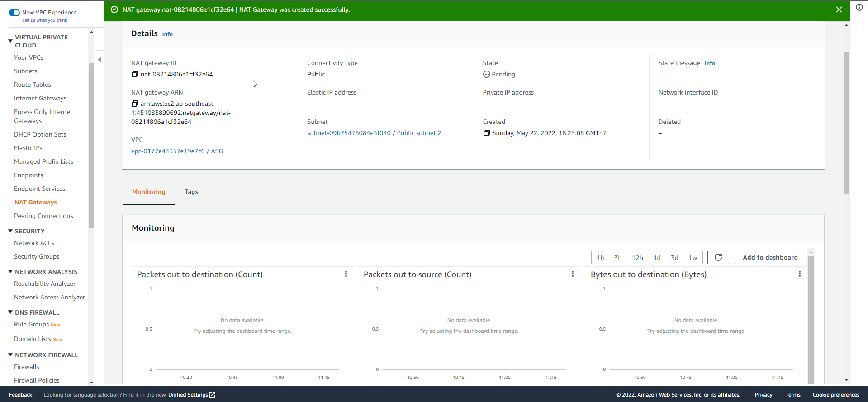Open Internet Gateways in sidebar
868x402 pixels.
[x=40, y=98]
